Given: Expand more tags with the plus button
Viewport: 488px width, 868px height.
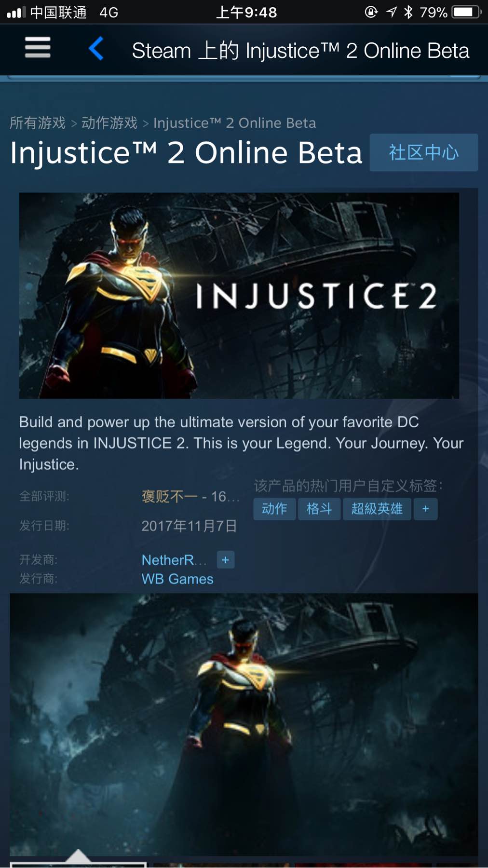Looking at the screenshot, I should click(x=426, y=509).
